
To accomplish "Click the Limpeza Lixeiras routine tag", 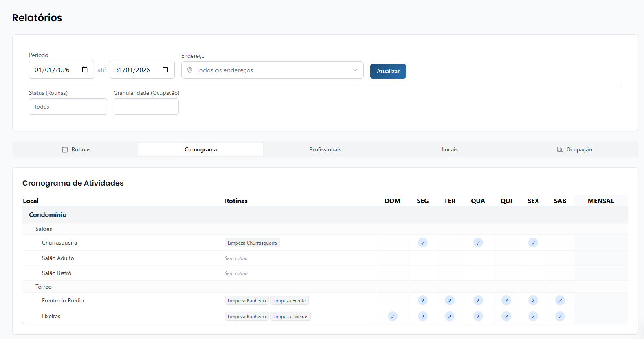I will pos(290,317).
